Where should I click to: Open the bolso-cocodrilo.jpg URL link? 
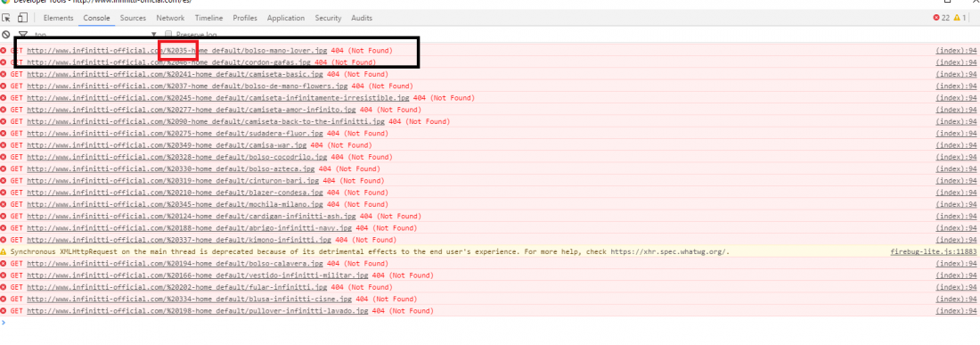177,157
